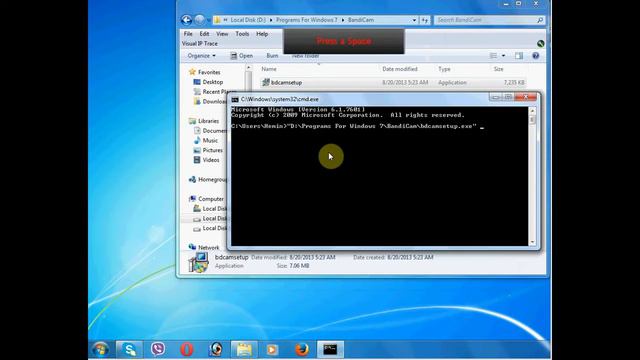This screenshot has height=360, width=640.
Task: Click bdcamsetup file name in list
Action: coord(287,82)
